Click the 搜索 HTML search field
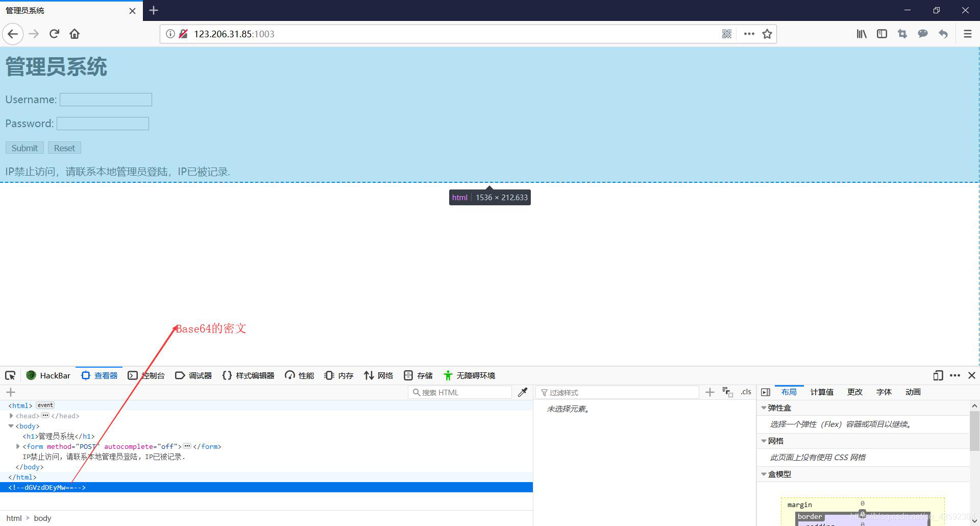Viewport: 980px width, 526px height. [x=460, y=392]
